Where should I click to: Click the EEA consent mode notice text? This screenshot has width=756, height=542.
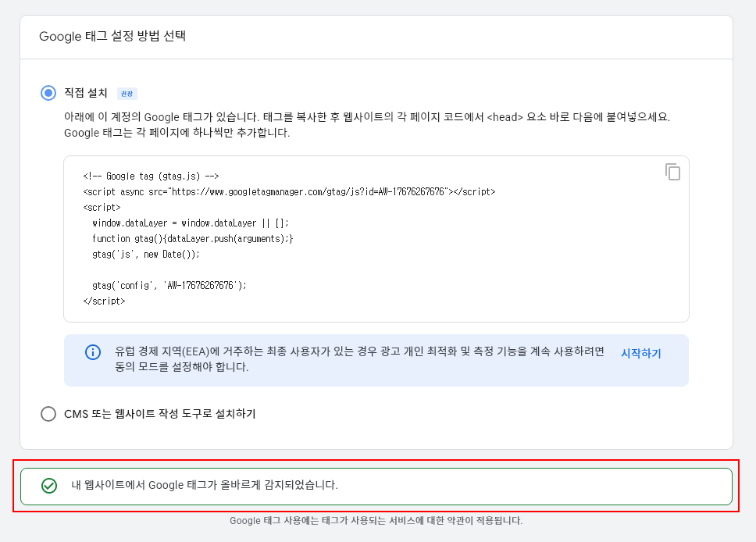(359, 359)
